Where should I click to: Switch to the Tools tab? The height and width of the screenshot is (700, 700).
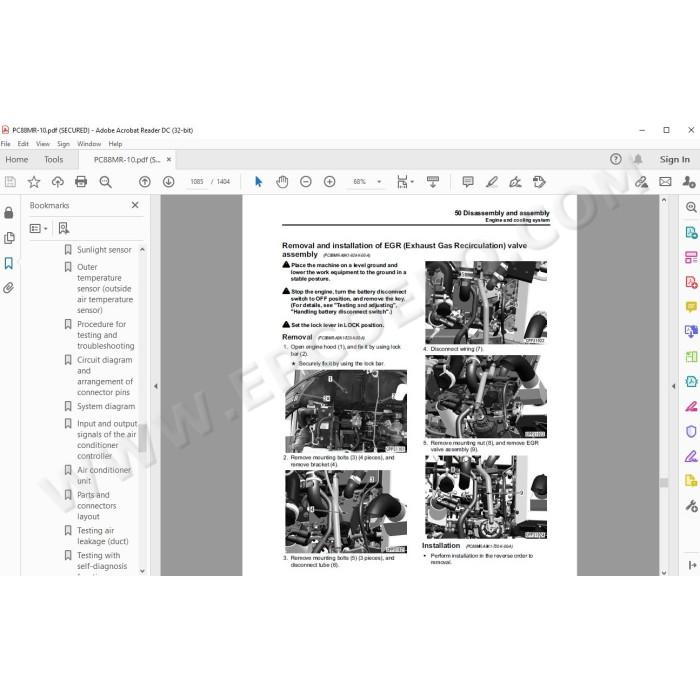(54, 159)
